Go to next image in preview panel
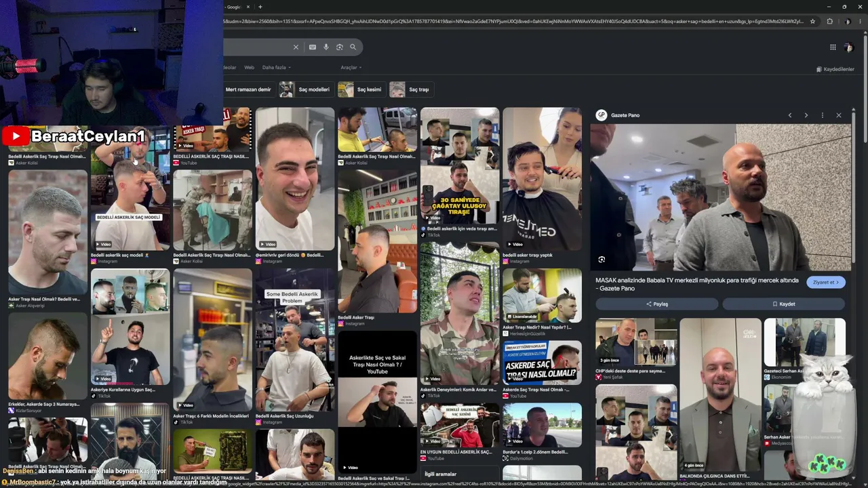This screenshot has width=868, height=488. (806, 115)
